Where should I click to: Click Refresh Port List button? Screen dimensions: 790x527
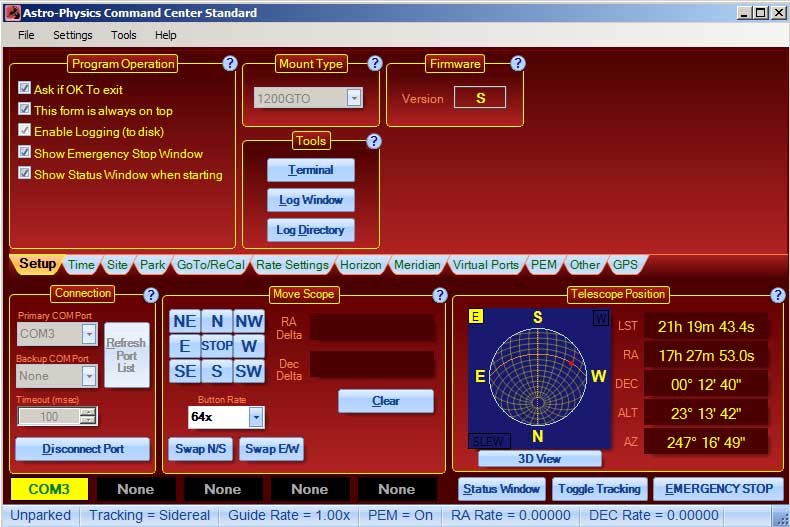[126, 355]
